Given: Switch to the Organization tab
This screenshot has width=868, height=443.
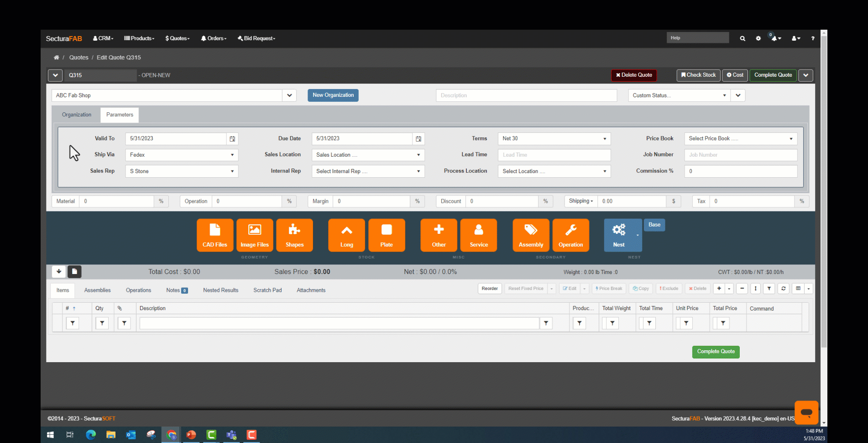Looking at the screenshot, I should coord(77,115).
